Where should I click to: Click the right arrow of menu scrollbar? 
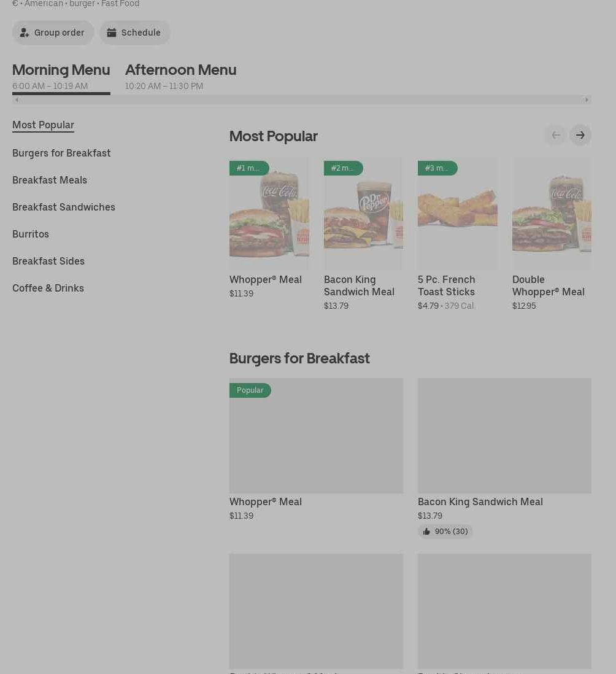tap(587, 99)
